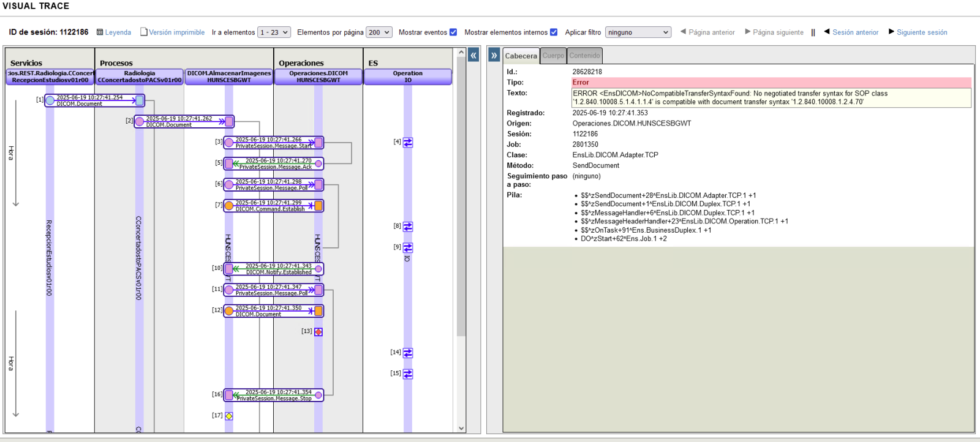Click the Método value SendDocument
980x442 pixels.
(595, 166)
